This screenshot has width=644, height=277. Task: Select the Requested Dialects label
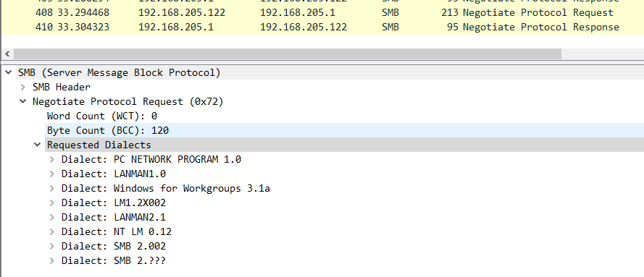99,145
